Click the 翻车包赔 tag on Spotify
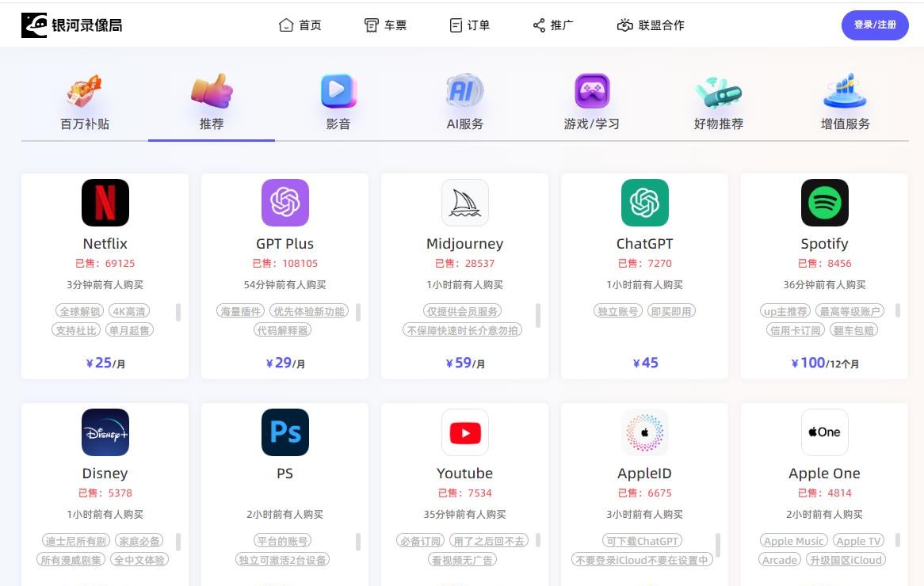Screen dimensions: 924x586 pos(854,330)
